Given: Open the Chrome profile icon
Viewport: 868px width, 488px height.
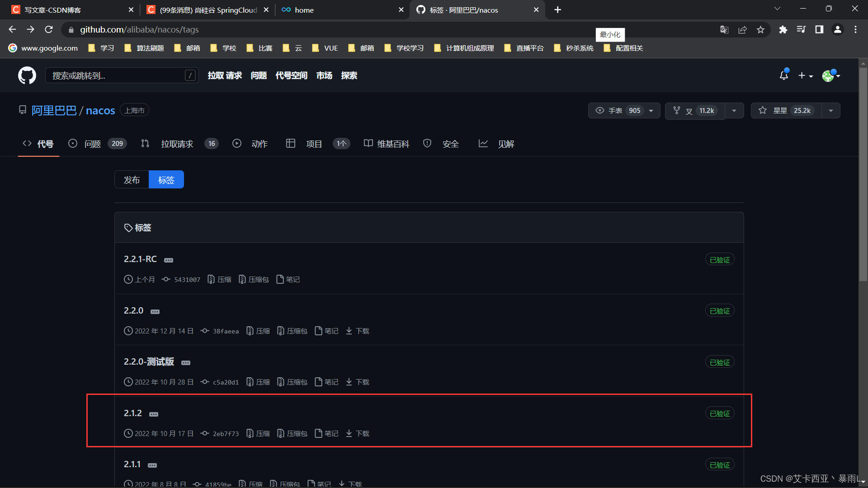Looking at the screenshot, I should [x=837, y=29].
